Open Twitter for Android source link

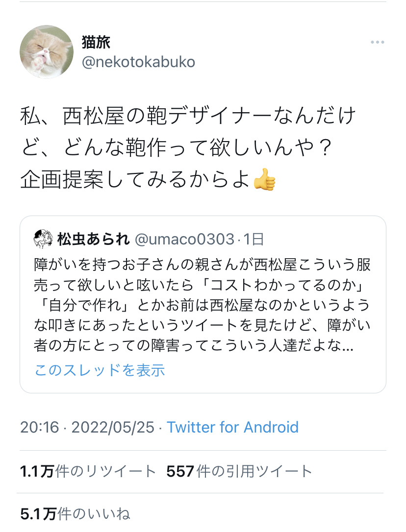232,427
